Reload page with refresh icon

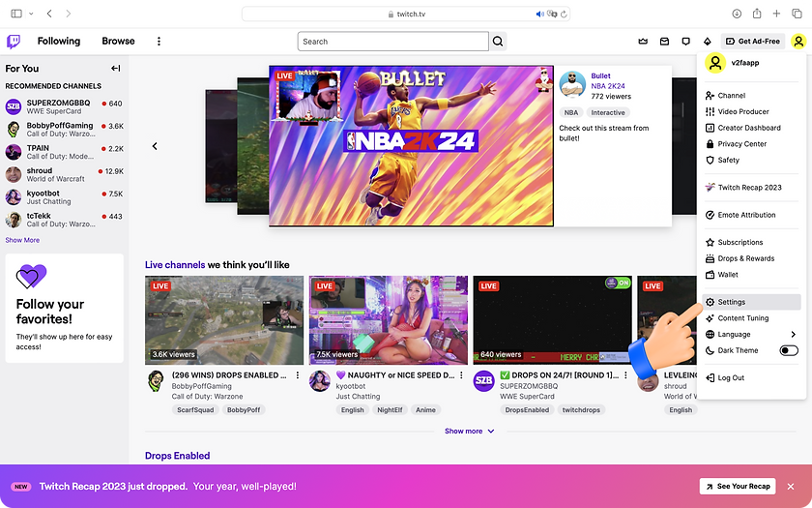(x=564, y=14)
